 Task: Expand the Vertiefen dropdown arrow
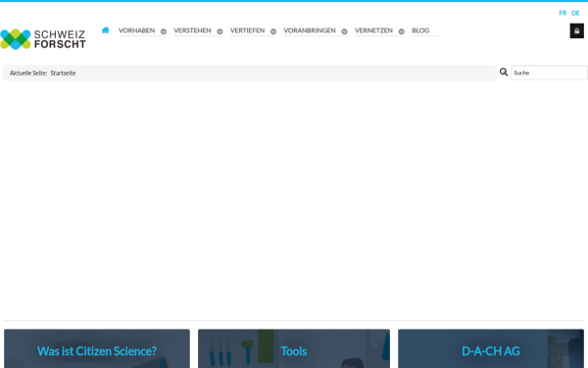pyautogui.click(x=273, y=31)
